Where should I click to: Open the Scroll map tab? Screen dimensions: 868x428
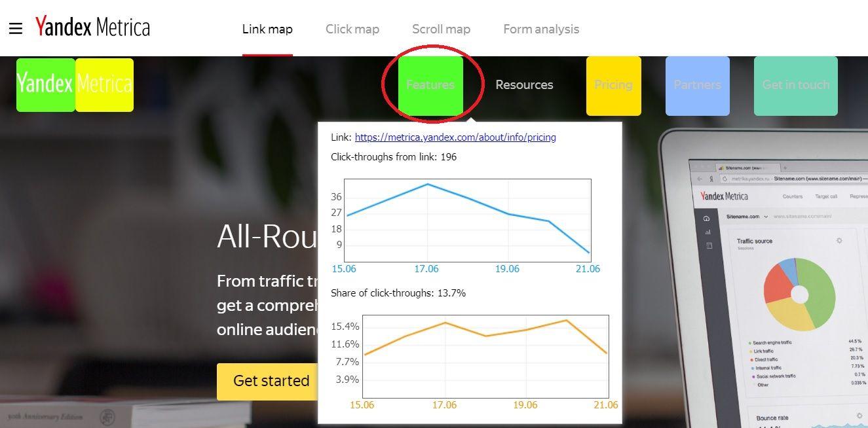pos(441,29)
